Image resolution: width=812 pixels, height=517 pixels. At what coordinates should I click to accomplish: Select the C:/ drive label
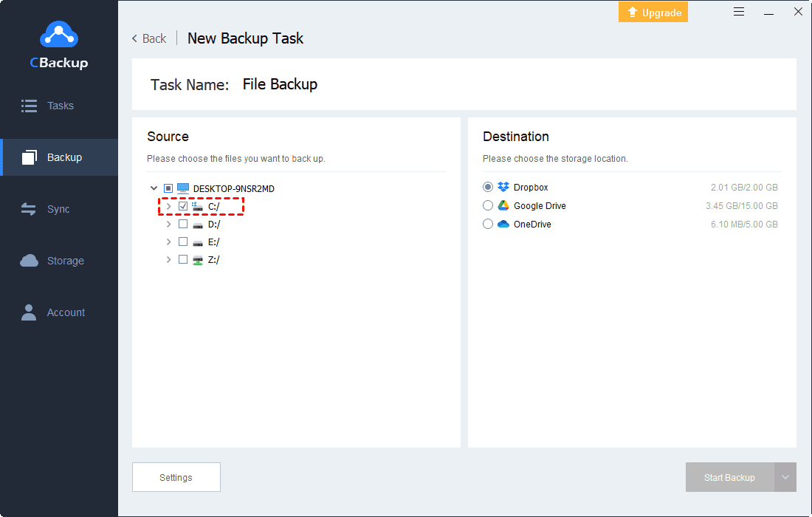tap(214, 207)
